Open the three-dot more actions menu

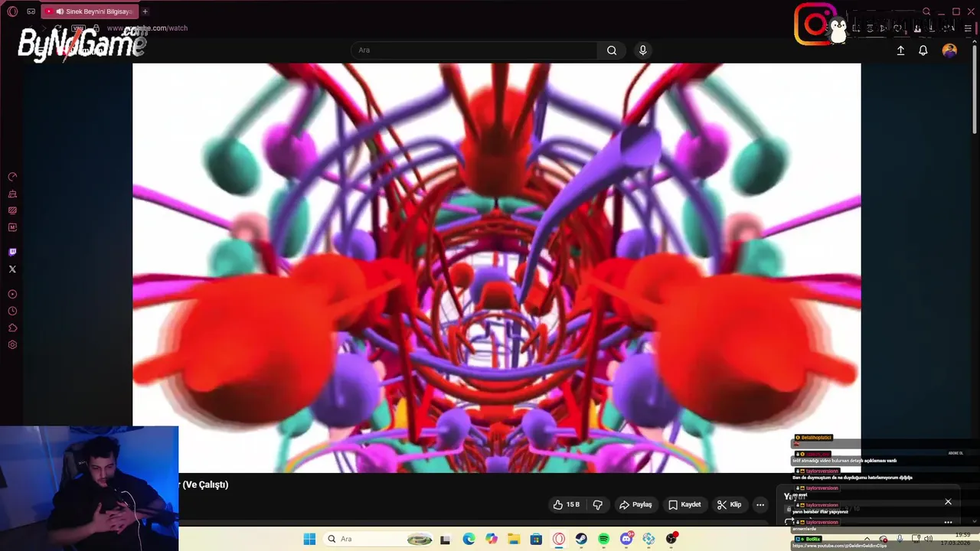pyautogui.click(x=760, y=505)
